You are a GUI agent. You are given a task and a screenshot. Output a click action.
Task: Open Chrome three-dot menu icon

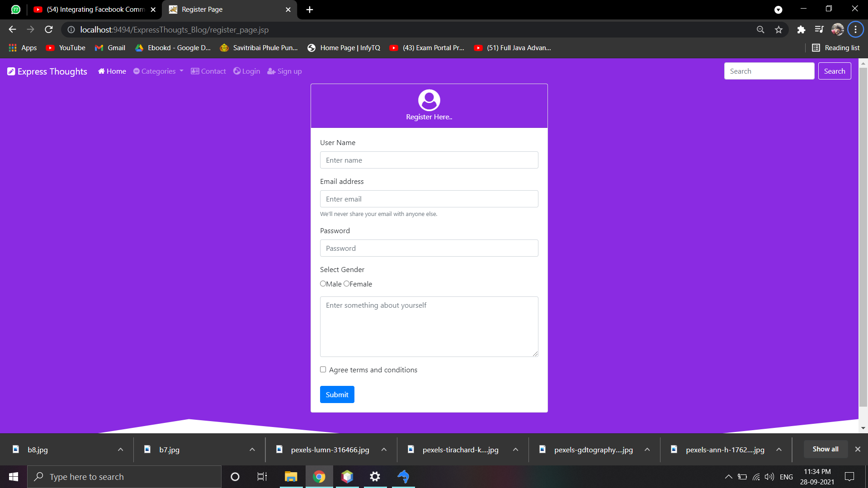click(x=855, y=30)
